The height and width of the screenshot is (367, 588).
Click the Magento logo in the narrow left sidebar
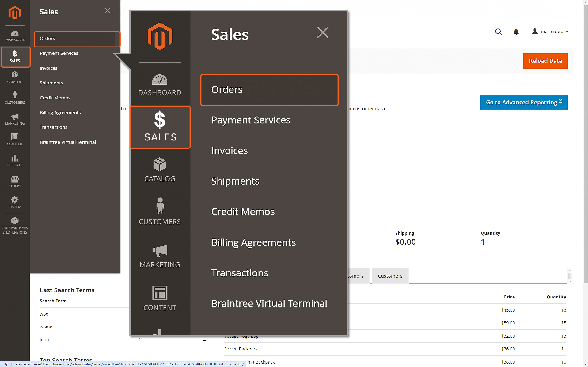coord(15,13)
